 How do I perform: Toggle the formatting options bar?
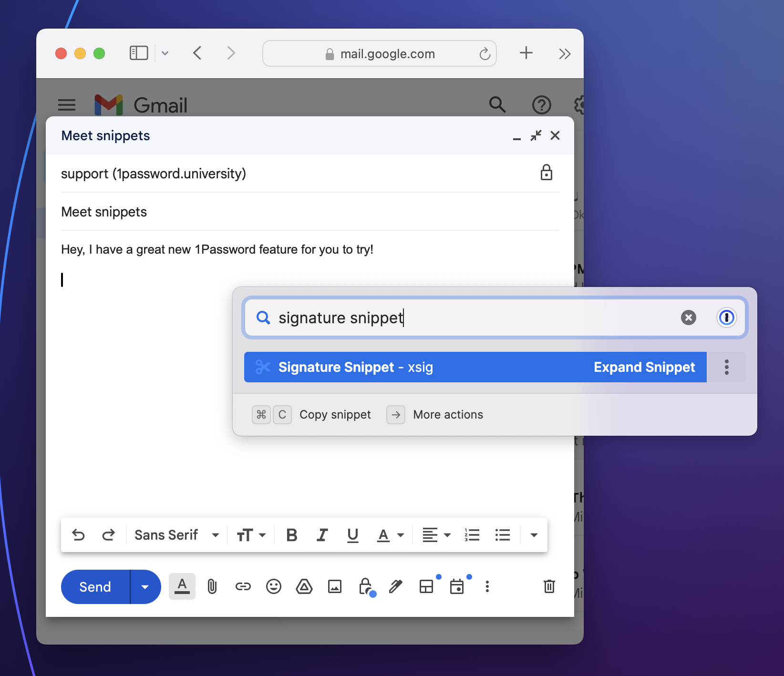pyautogui.click(x=182, y=586)
